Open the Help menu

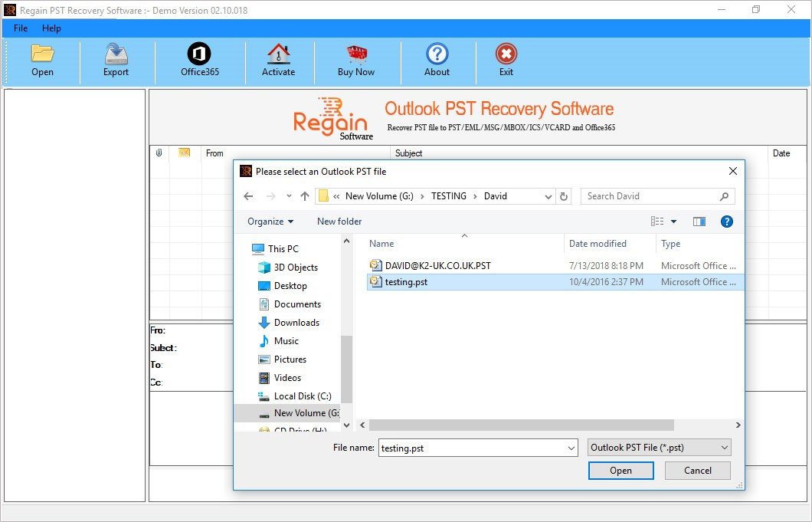point(51,28)
